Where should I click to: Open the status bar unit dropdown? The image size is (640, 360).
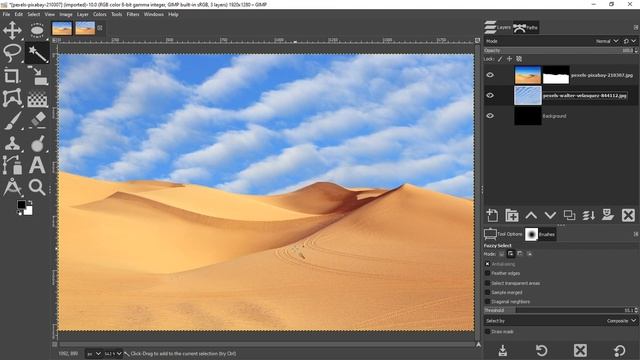94,353
